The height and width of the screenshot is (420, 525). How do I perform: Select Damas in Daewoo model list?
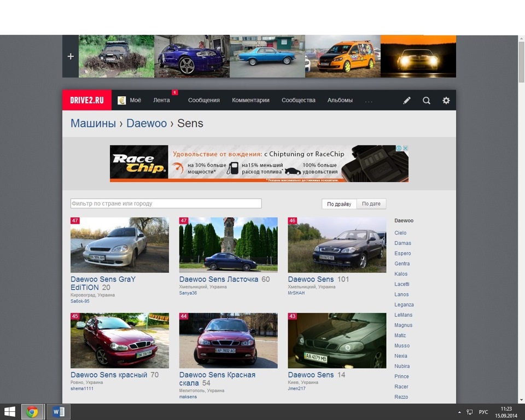point(403,243)
